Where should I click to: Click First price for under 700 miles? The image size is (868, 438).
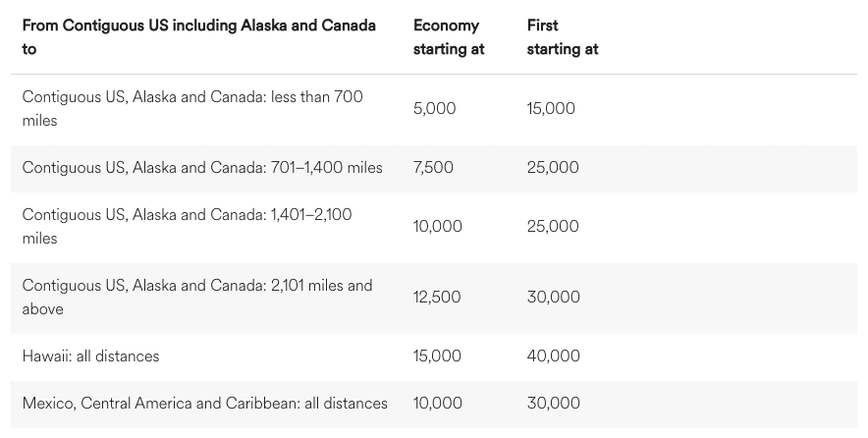point(551,108)
